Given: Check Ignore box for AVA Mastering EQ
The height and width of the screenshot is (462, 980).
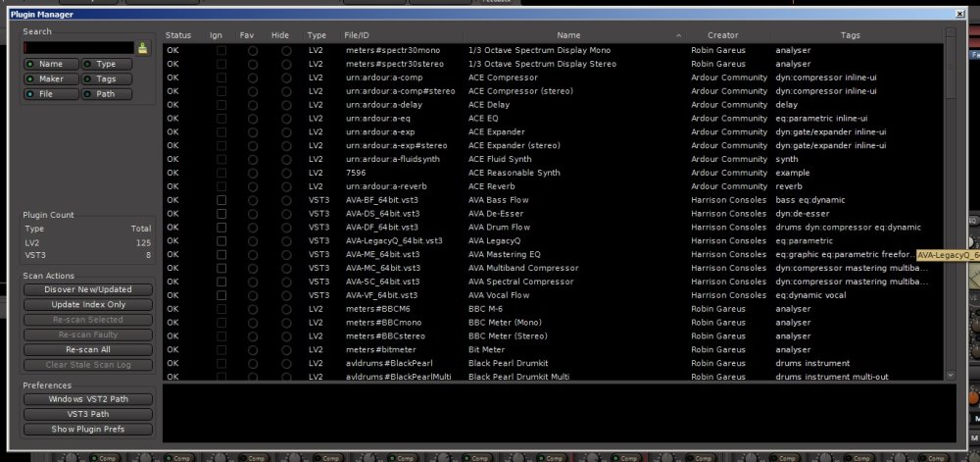Looking at the screenshot, I should click(221, 254).
